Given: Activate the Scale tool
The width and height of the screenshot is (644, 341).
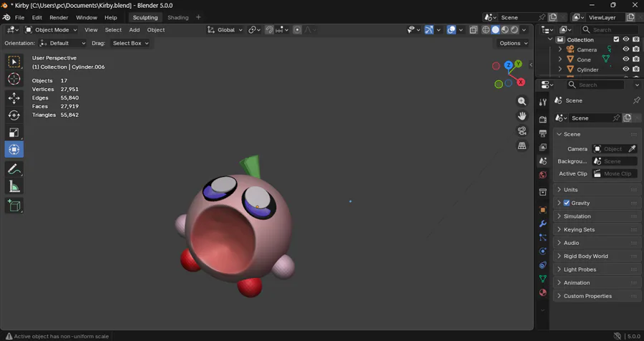Looking at the screenshot, I should pos(14,133).
